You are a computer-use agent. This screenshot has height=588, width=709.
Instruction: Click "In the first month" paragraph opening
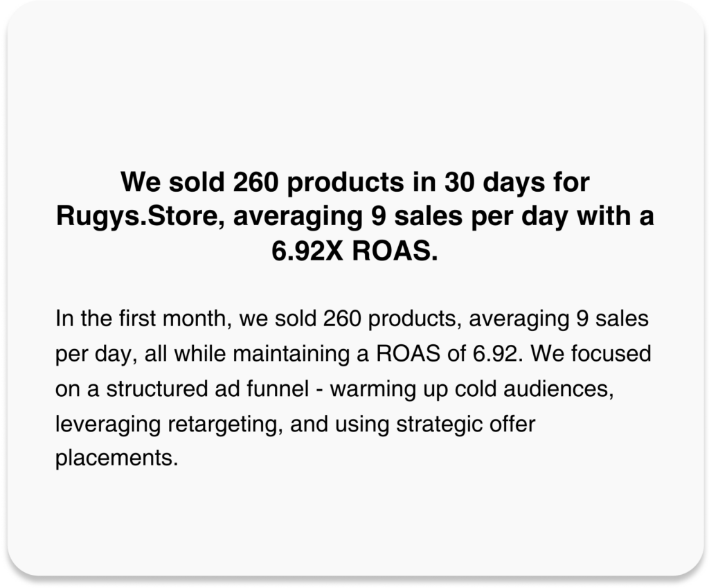(x=141, y=319)
